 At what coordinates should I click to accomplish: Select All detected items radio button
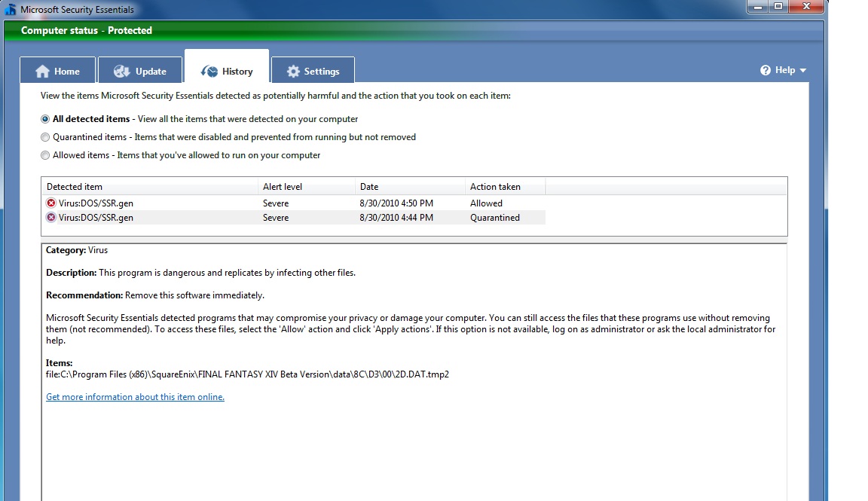click(x=45, y=119)
